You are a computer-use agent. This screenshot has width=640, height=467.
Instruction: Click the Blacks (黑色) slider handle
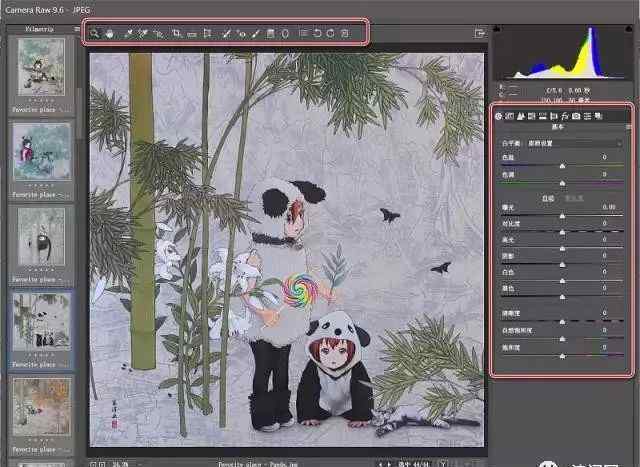pos(562,297)
